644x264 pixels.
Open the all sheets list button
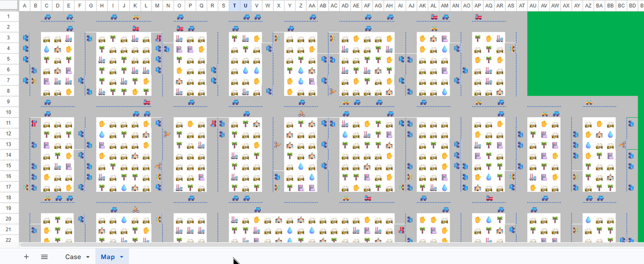(x=45, y=257)
